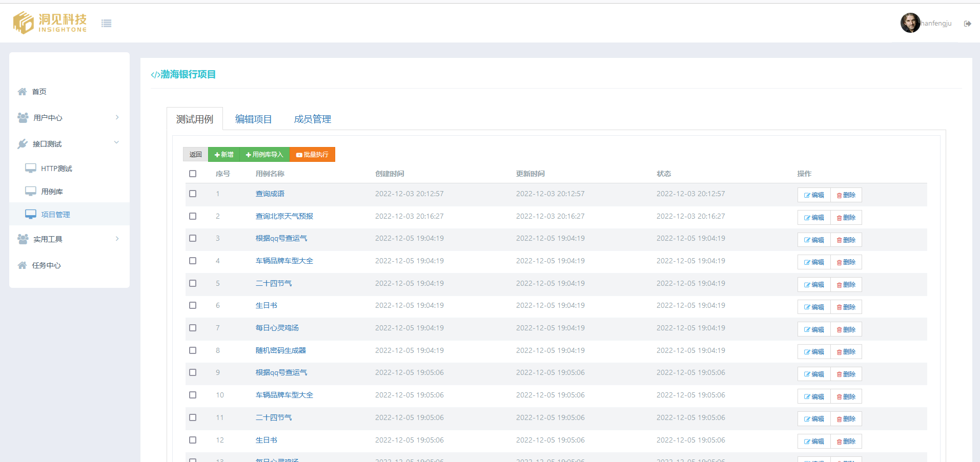980x462 pixels.
Task: Click 删除 for row 12 生日书
Action: 846,442
